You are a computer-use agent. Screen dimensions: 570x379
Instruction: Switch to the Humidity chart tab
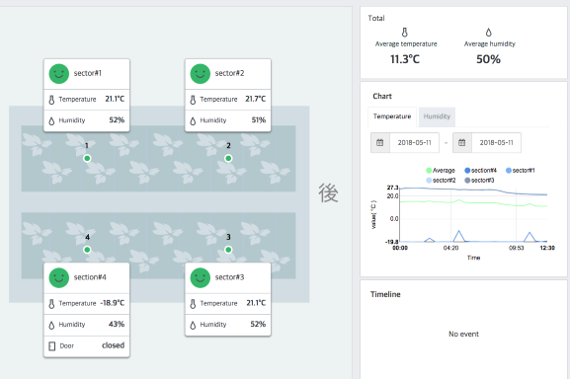pyautogui.click(x=437, y=117)
